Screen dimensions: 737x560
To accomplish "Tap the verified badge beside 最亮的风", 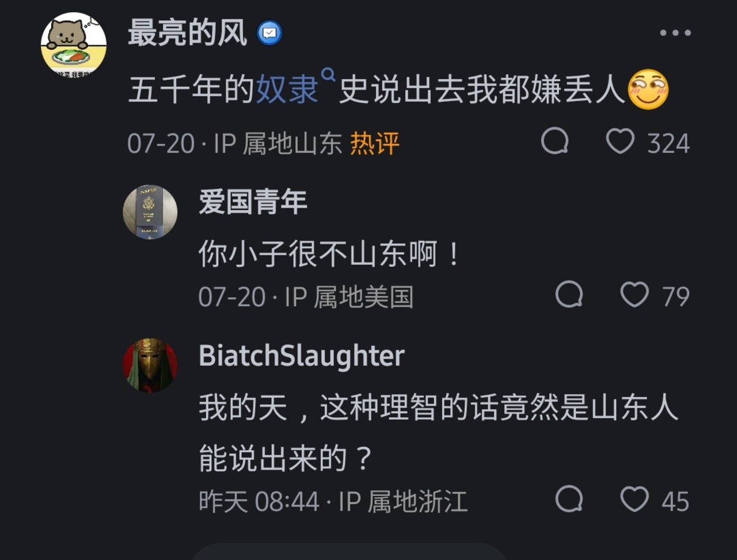I will (269, 33).
